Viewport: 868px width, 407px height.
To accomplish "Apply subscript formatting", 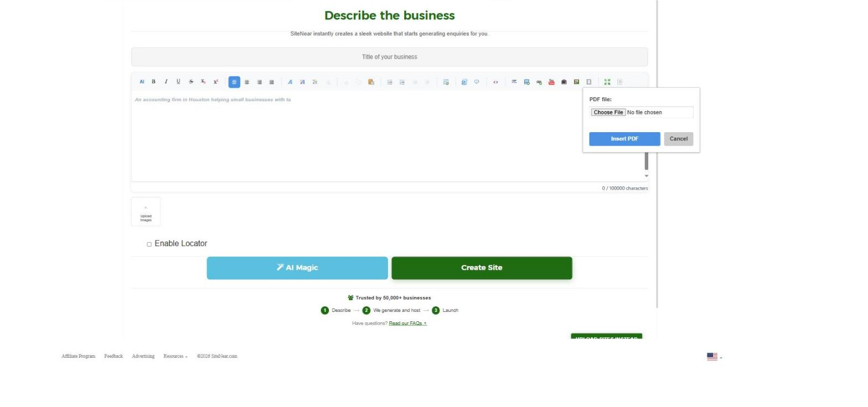I will (203, 82).
